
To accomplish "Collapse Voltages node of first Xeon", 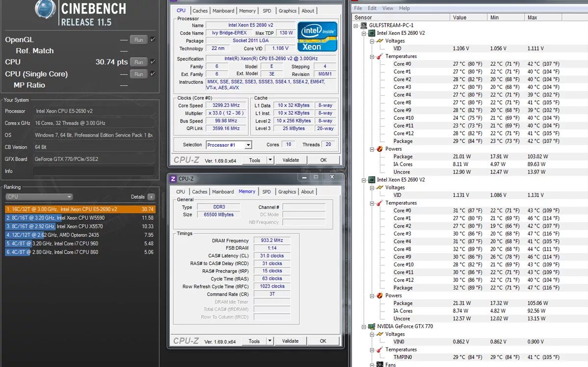I will (x=372, y=41).
